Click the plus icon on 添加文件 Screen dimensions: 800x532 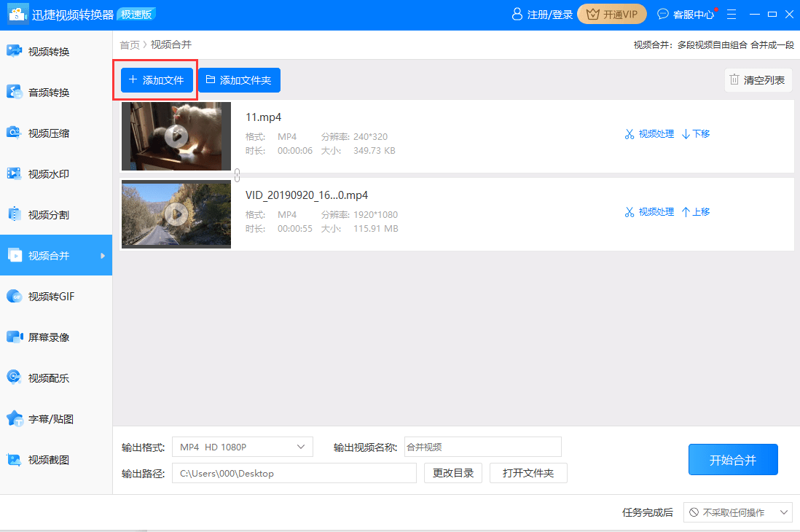point(133,79)
